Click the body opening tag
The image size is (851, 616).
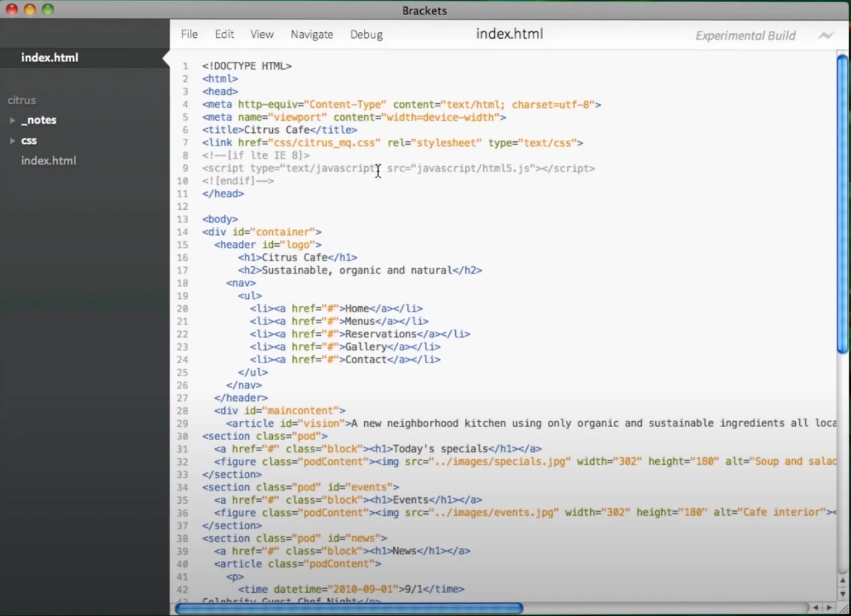[x=220, y=220]
